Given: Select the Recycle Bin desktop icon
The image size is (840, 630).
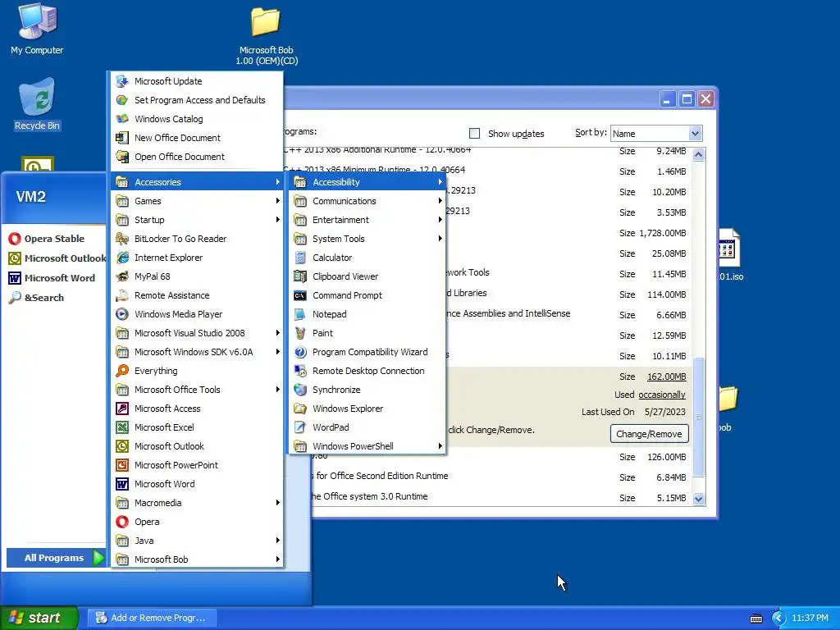Looking at the screenshot, I should pyautogui.click(x=37, y=104).
